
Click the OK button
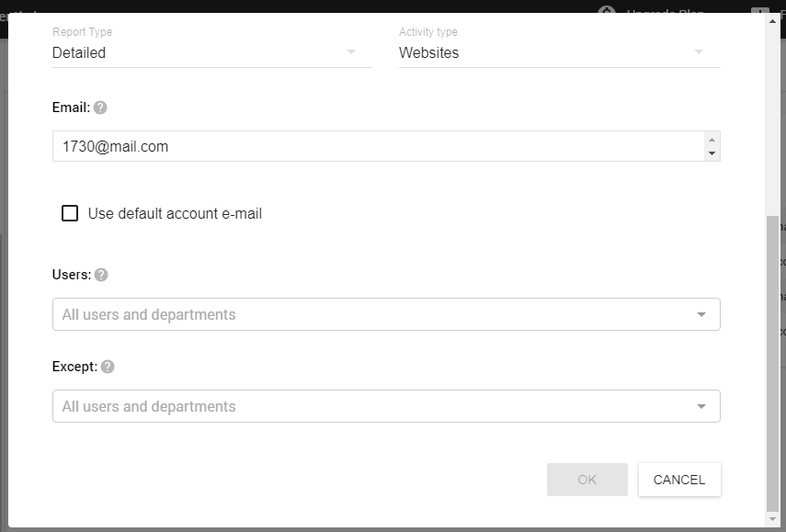coord(587,480)
